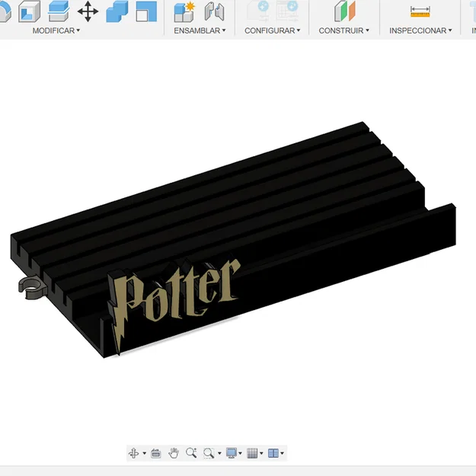Open Display Settings monitor icon
476x476 pixels.
tap(232, 453)
